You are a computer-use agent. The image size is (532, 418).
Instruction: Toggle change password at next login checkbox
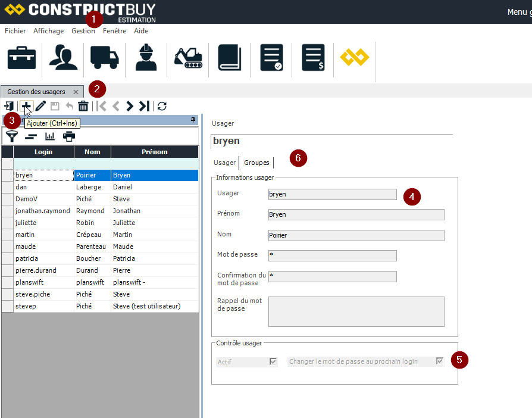(x=440, y=361)
